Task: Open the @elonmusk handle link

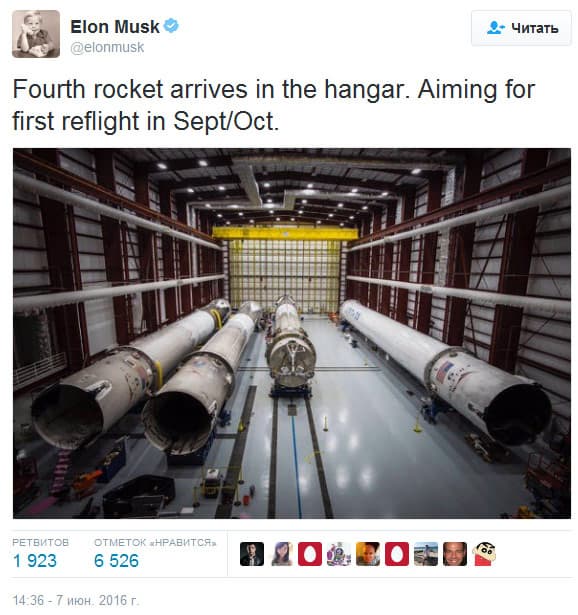Action: click(107, 47)
